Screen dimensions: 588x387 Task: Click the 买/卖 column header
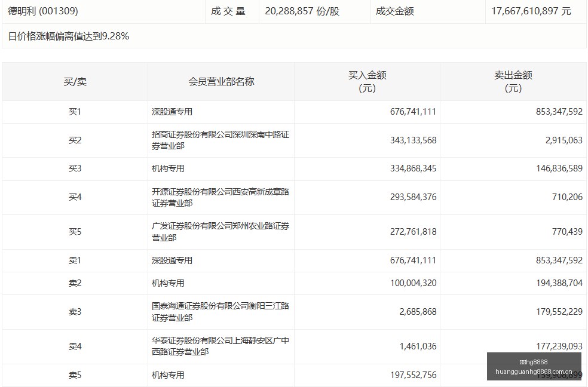tap(75, 82)
